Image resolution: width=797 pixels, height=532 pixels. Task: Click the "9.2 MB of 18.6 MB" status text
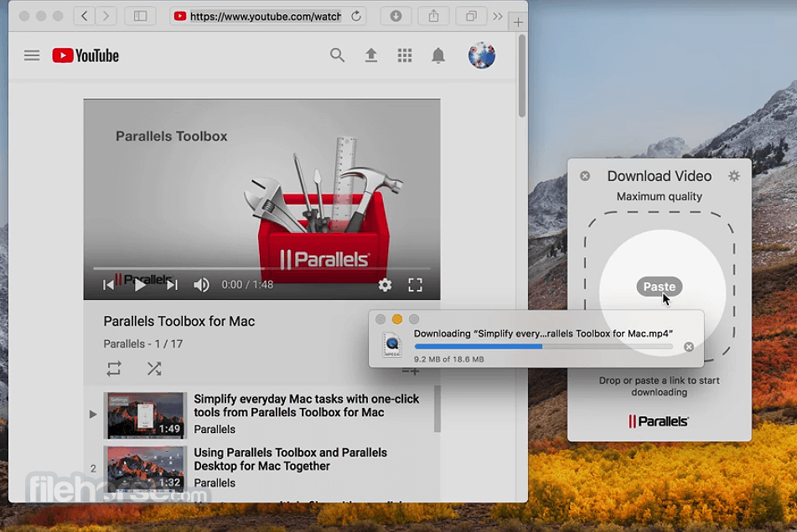[449, 359]
